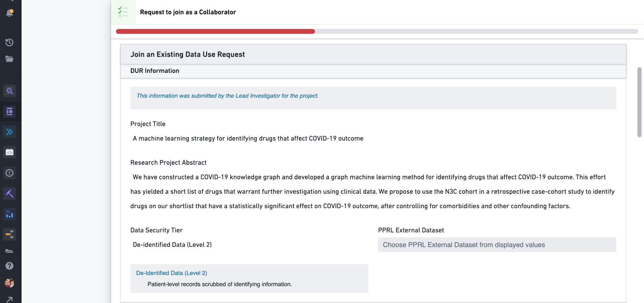Image resolution: width=644 pixels, height=303 pixels.
Task: Open the issues exclamation circle icon
Action: [x=10, y=173]
